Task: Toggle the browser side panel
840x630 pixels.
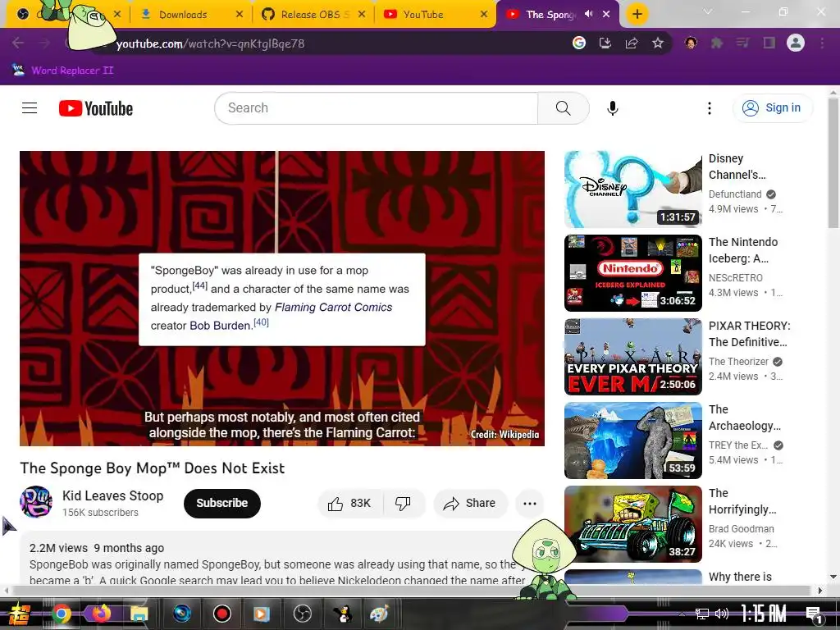Action: pos(769,43)
